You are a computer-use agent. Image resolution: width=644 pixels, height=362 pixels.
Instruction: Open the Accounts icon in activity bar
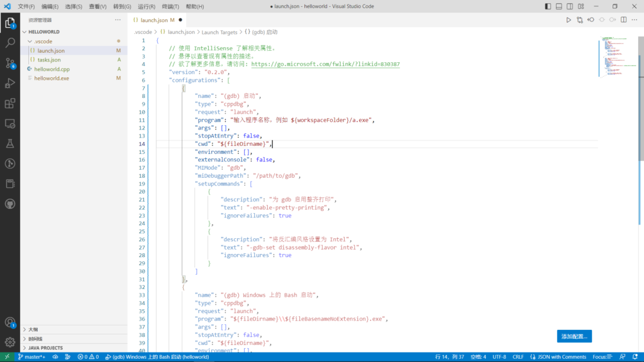click(10, 322)
